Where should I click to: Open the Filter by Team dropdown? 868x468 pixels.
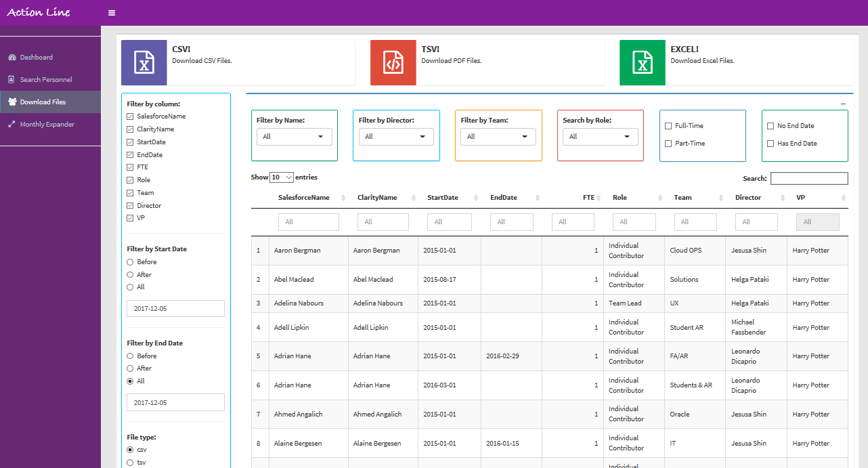[498, 137]
